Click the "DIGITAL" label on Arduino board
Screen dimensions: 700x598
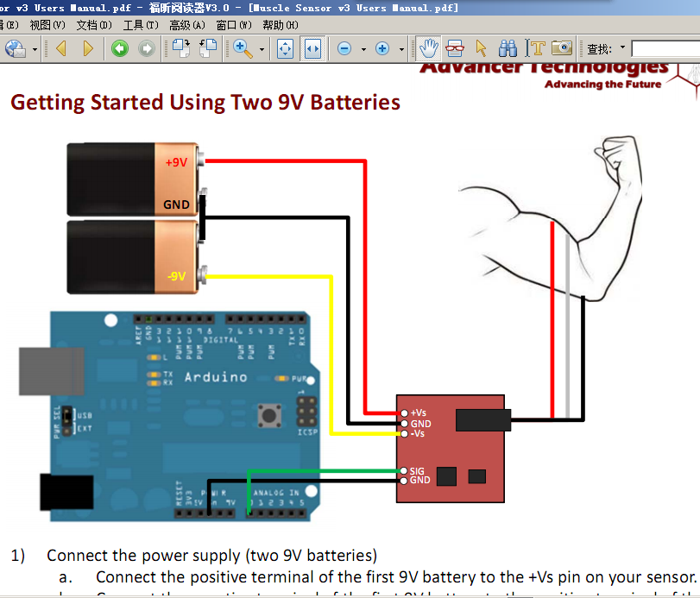pyautogui.click(x=221, y=340)
